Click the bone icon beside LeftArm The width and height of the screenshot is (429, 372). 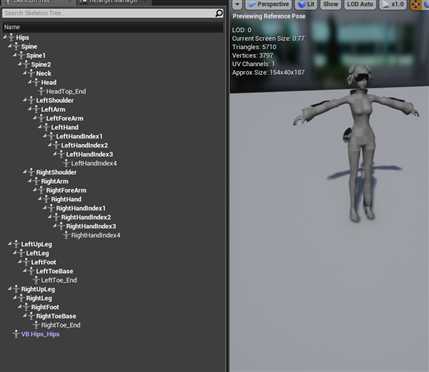coord(37,109)
